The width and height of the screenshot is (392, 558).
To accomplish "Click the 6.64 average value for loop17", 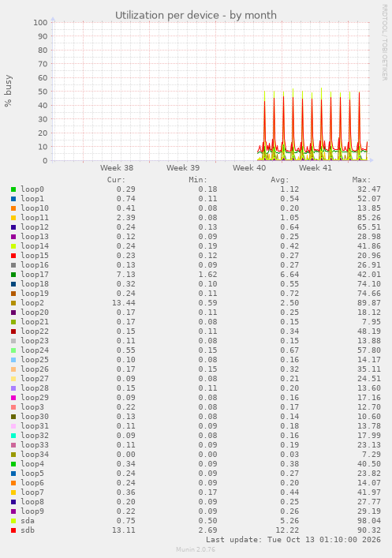I will pyautogui.click(x=289, y=275).
